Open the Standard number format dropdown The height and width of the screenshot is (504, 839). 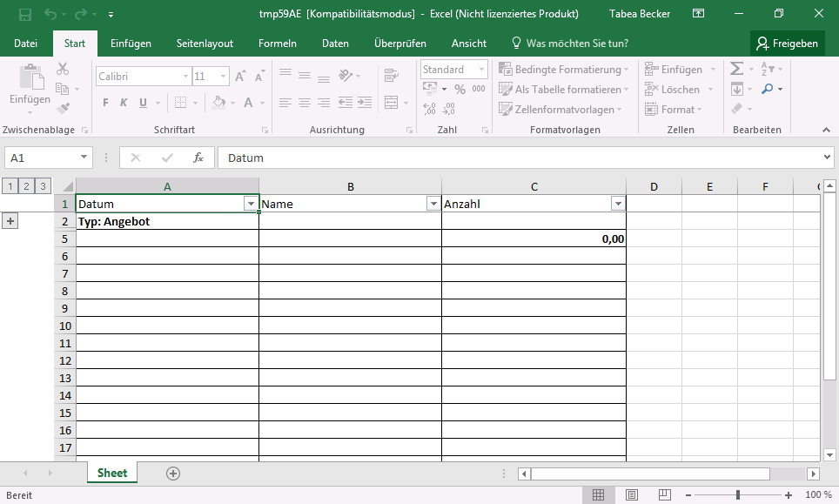click(481, 70)
